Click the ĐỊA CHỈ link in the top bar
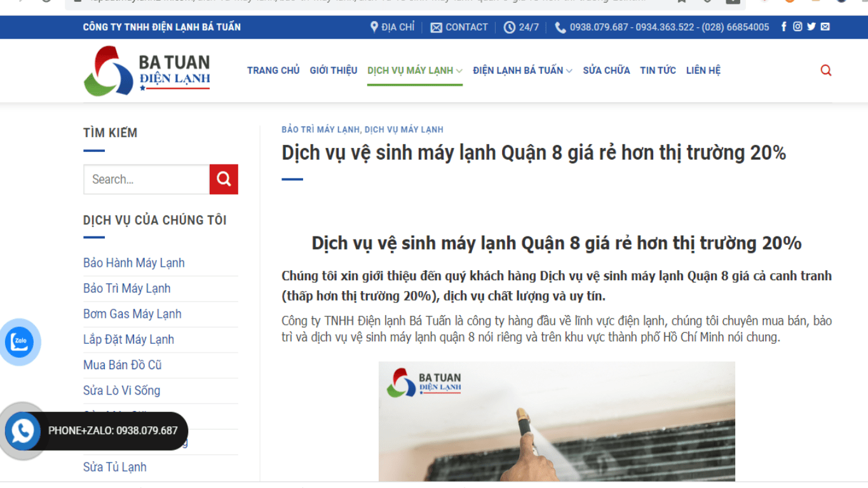Viewport: 868px width, 488px height. coord(398,27)
